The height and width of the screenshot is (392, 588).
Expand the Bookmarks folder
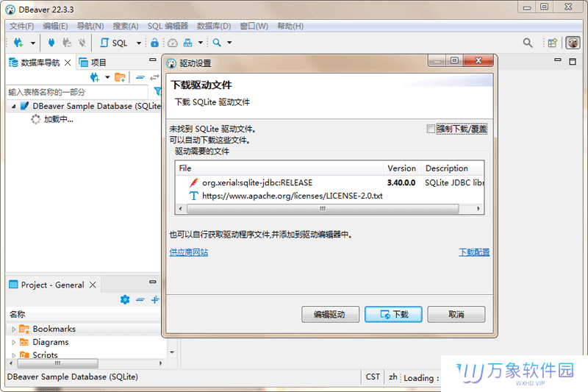point(13,329)
